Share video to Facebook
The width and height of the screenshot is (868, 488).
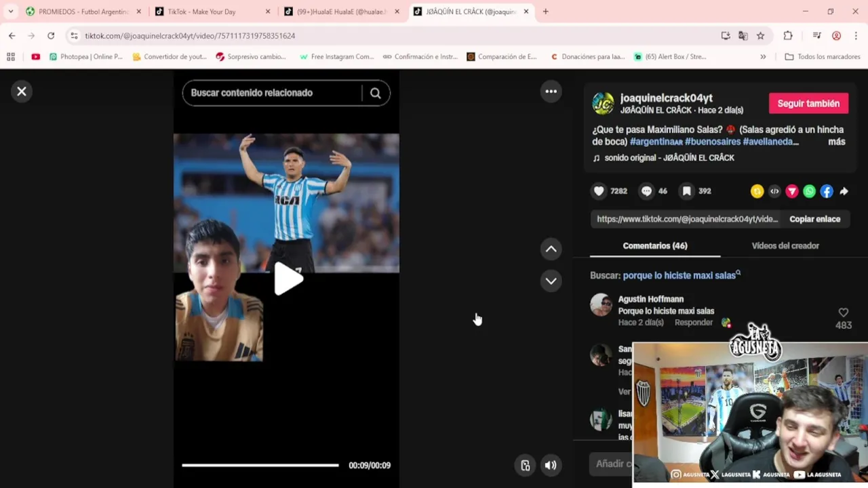(827, 192)
